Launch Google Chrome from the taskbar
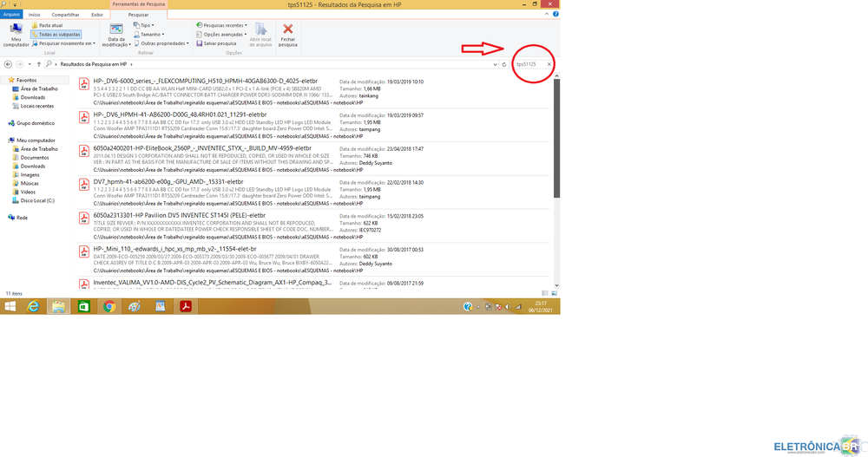 (x=109, y=306)
